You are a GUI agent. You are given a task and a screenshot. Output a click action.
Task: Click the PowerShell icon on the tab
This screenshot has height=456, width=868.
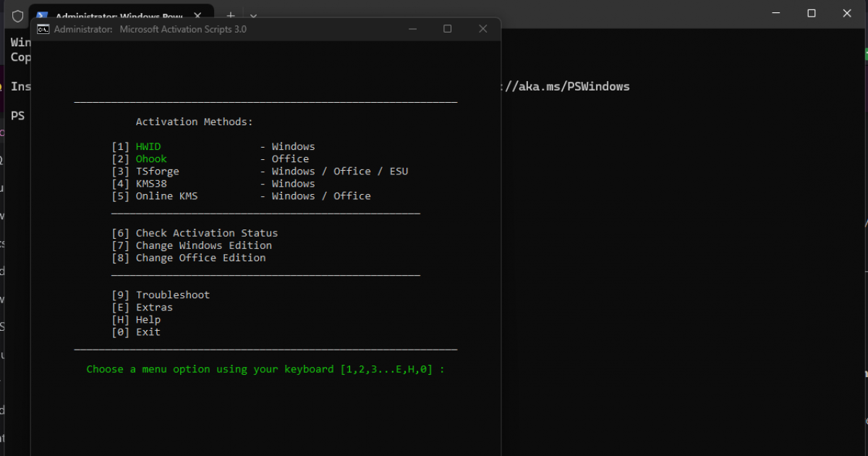(43, 15)
